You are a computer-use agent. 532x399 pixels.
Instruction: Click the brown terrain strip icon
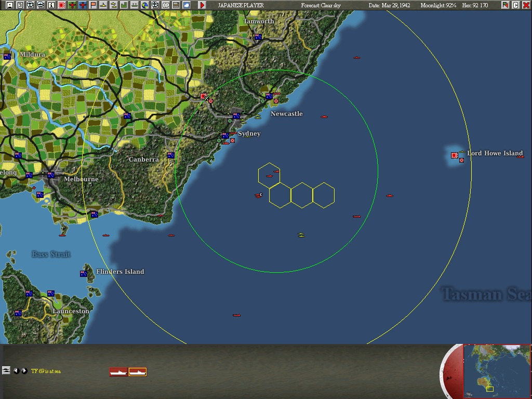(x=176, y=5)
